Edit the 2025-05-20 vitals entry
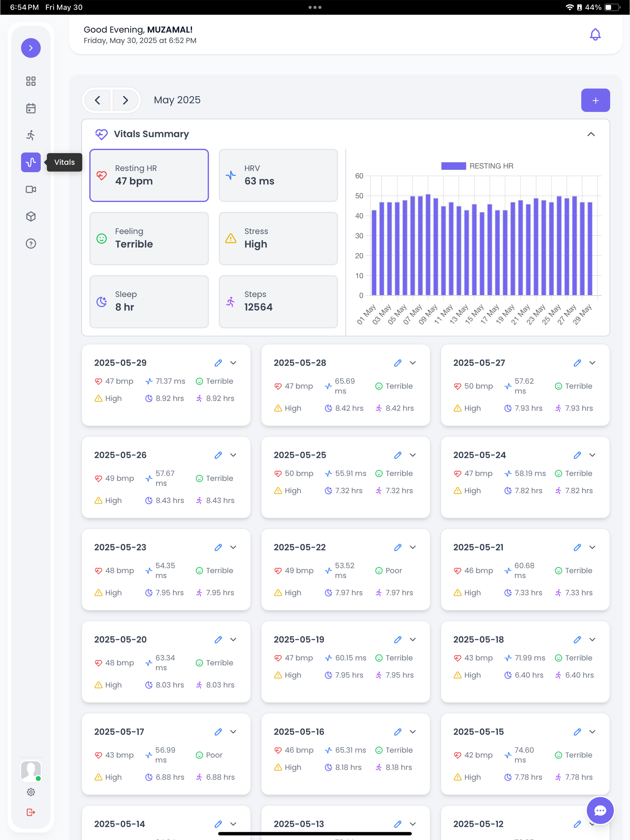This screenshot has height=840, width=630. pyautogui.click(x=218, y=639)
